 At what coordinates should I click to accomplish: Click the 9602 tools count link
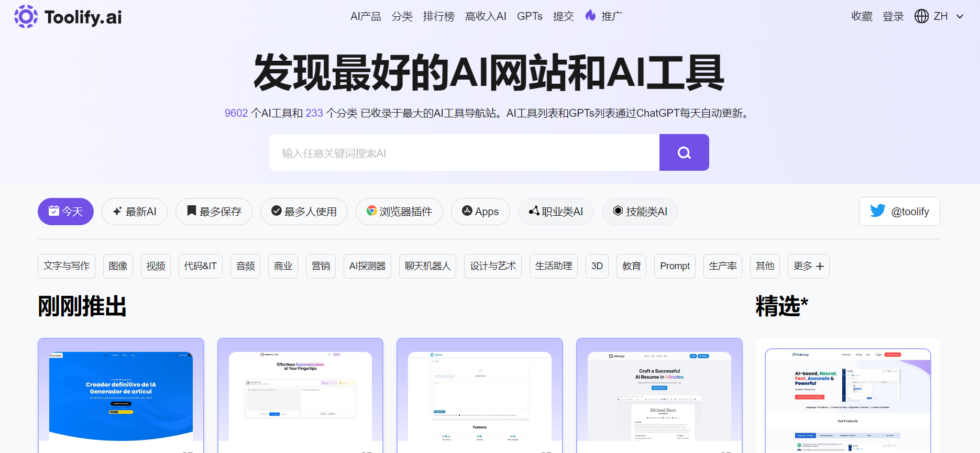(x=236, y=113)
